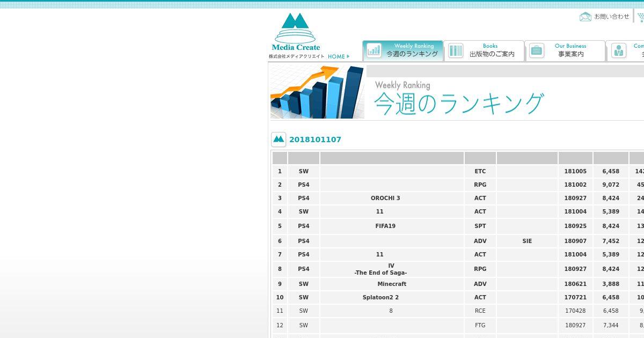Select the OROCHI 3 title cell
The height and width of the screenshot is (338, 644).
(392, 198)
